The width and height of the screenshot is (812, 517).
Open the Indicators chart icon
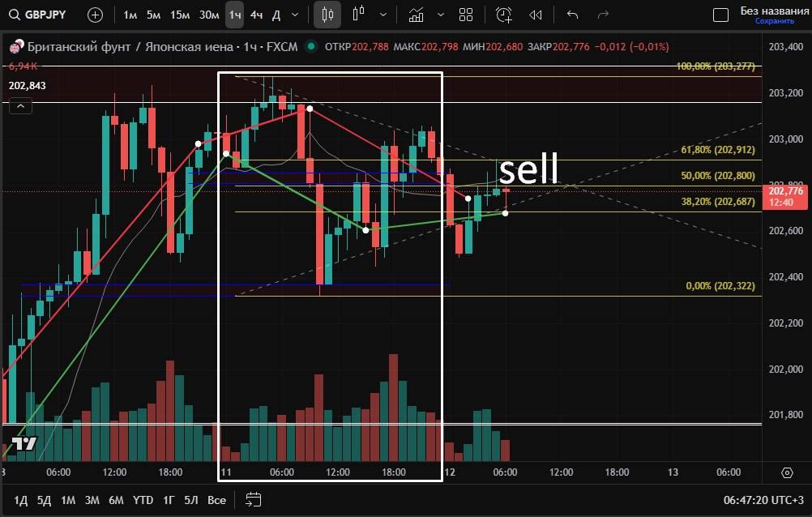point(416,15)
